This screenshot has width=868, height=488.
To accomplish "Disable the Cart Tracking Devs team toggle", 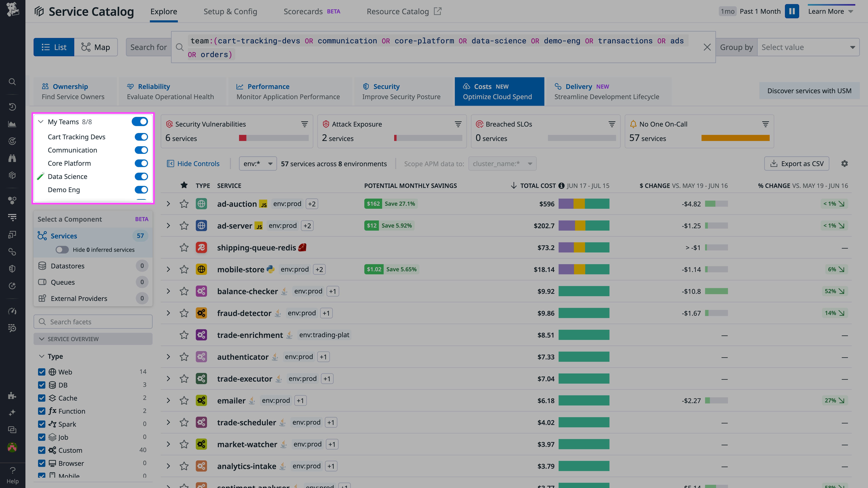I will tap(141, 137).
